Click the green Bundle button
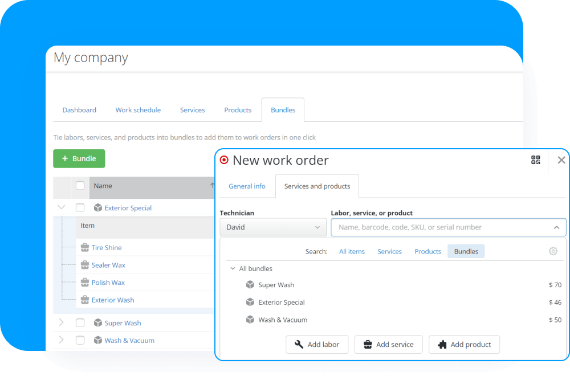The height and width of the screenshot is (392, 570). (79, 158)
